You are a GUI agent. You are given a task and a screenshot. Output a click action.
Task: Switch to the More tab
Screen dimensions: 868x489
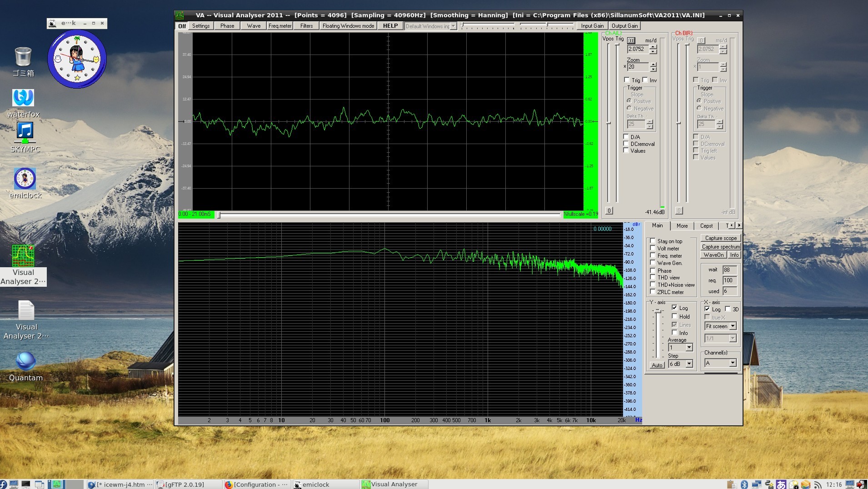point(682,226)
